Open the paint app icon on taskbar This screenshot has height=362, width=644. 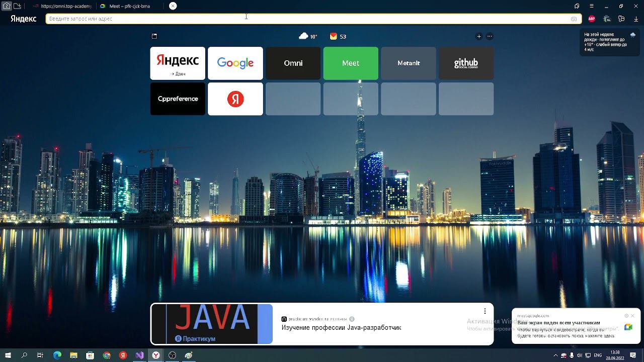189,355
